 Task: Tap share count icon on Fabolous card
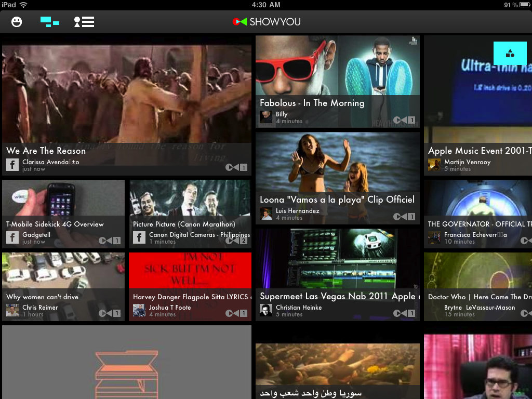[404, 120]
